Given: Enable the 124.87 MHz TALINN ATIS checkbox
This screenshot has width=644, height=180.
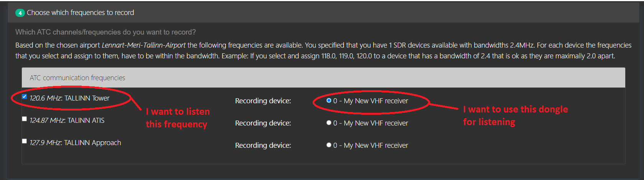Looking at the screenshot, I should [x=25, y=119].
